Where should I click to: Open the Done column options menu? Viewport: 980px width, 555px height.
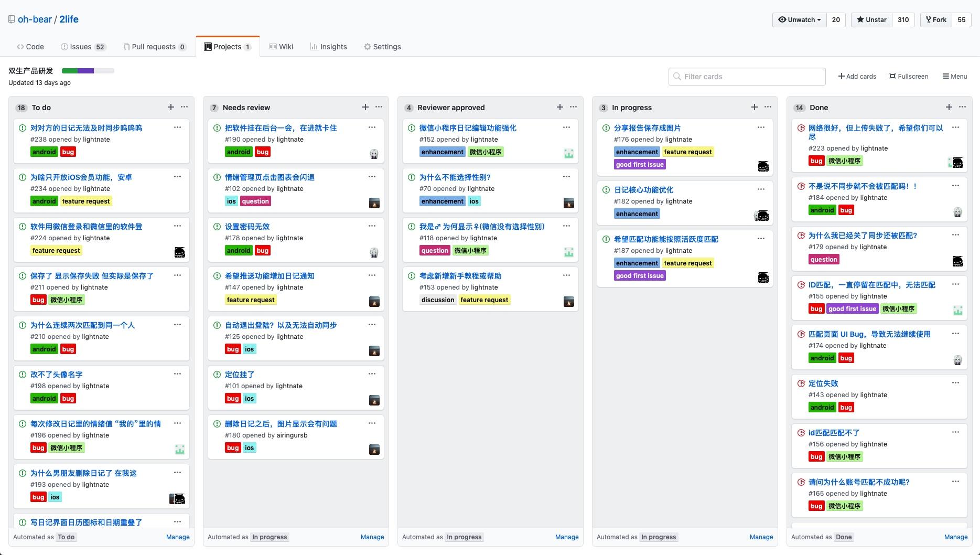(x=963, y=107)
